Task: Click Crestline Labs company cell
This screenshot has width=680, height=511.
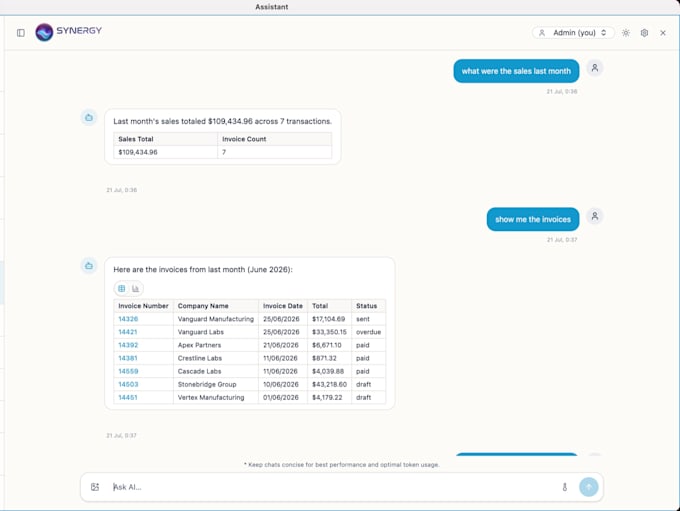Action: coord(216,358)
